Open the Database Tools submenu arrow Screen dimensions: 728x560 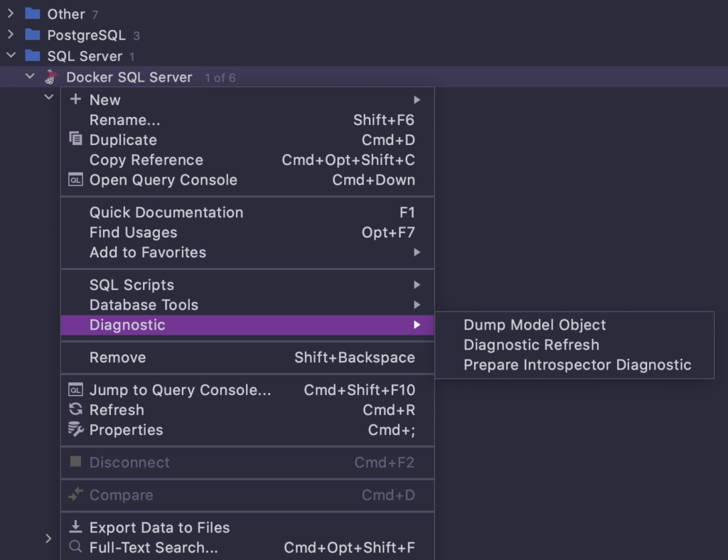(x=417, y=305)
